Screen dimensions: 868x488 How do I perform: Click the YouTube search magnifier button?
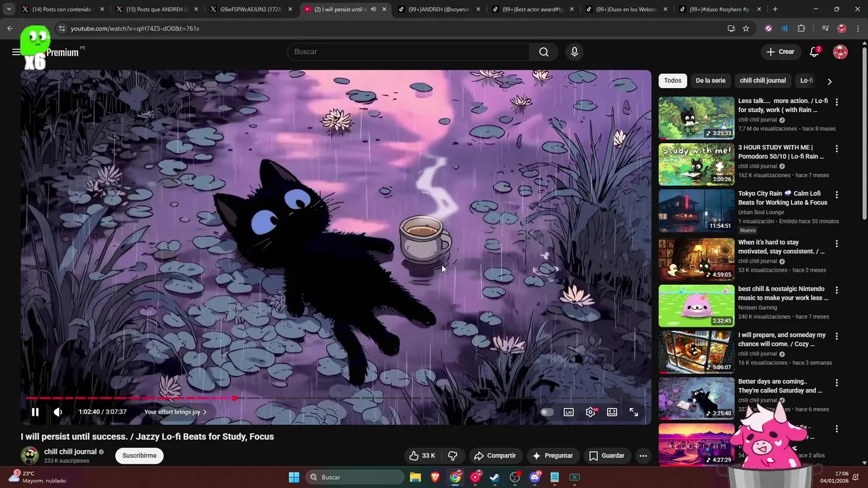544,52
